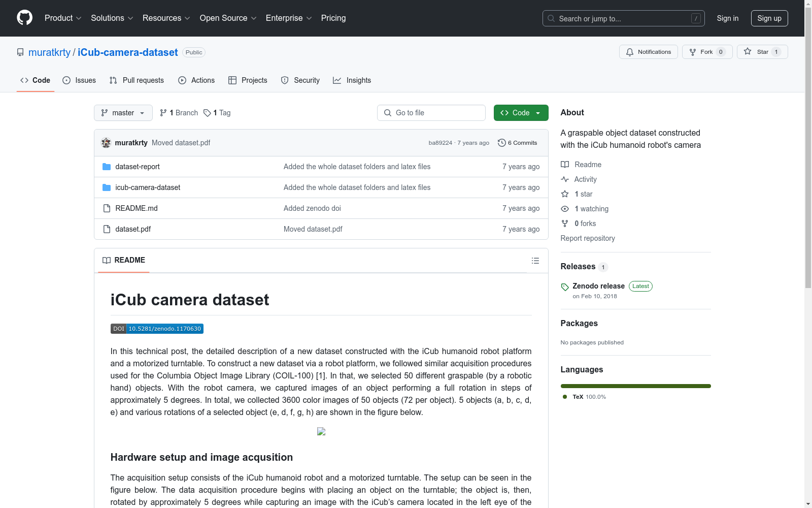Image resolution: width=812 pixels, height=508 pixels.
Task: Click the Packages heading
Action: [x=579, y=324]
